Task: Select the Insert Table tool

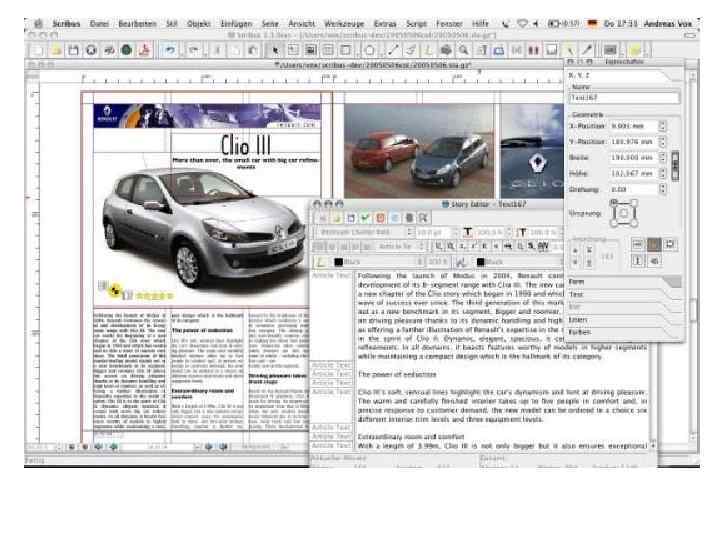Action: [328, 50]
